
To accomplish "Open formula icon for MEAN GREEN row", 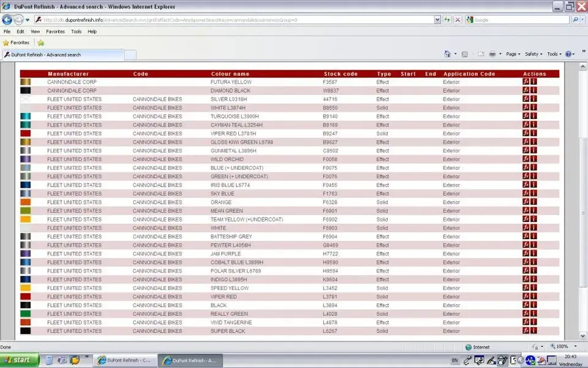I will coord(526,210).
